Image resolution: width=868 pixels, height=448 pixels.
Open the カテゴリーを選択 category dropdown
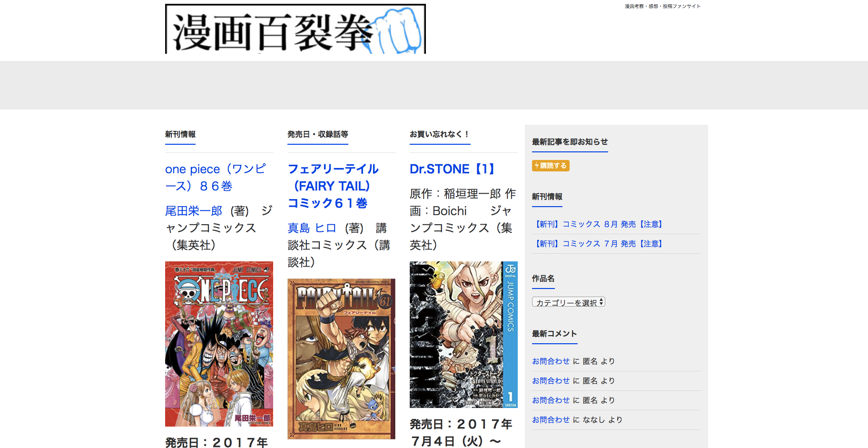[568, 302]
